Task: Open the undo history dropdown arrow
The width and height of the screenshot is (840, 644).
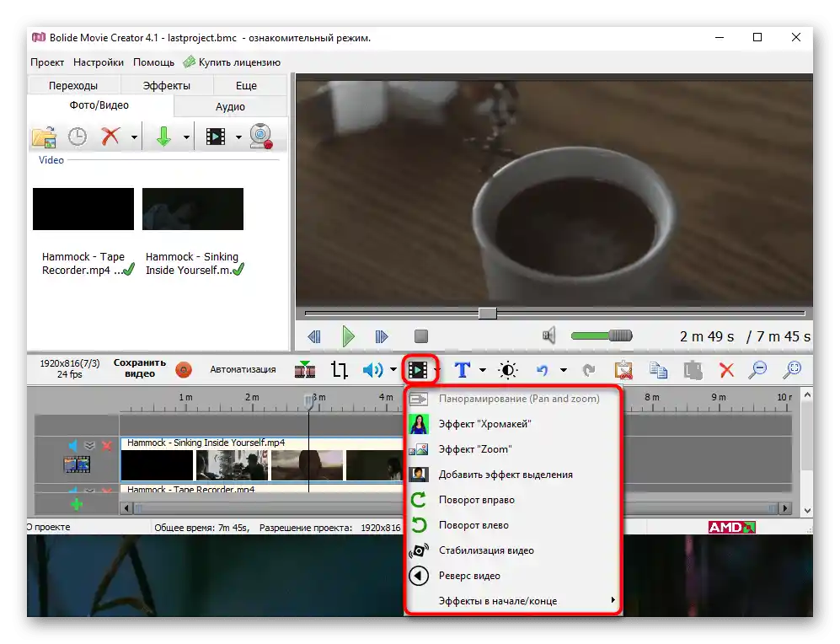Action: pos(563,370)
